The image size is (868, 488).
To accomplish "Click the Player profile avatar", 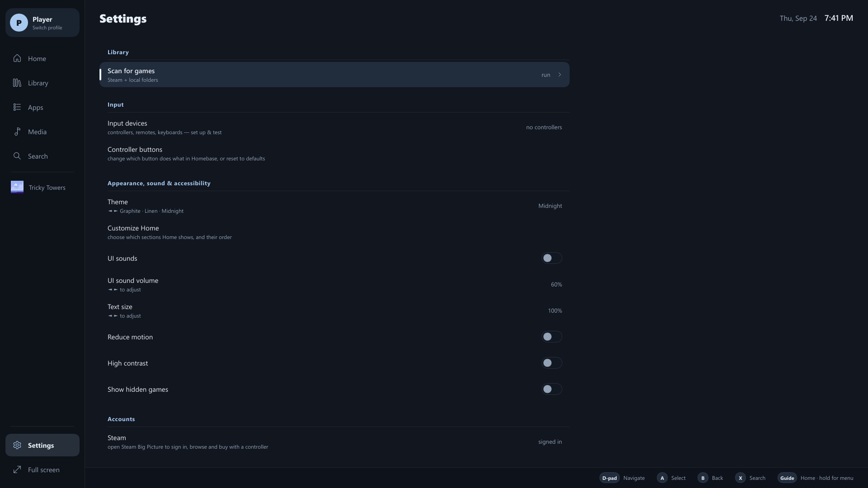I will click(x=19, y=23).
